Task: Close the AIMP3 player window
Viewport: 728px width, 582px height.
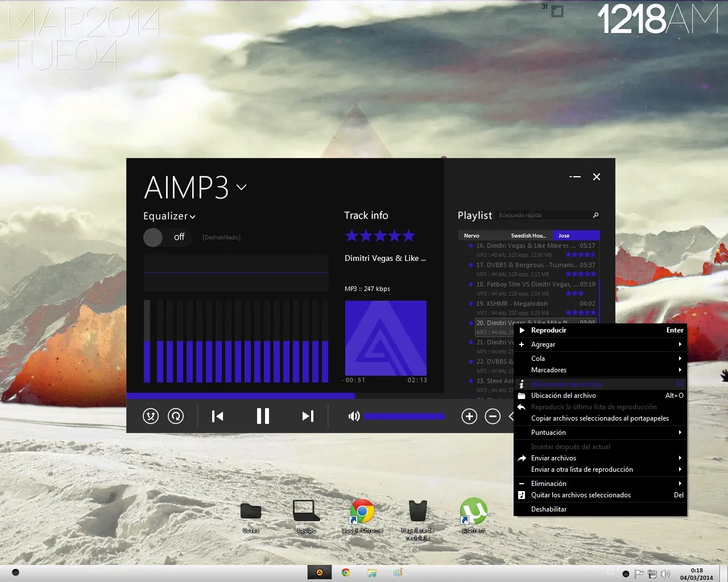Action: (597, 177)
